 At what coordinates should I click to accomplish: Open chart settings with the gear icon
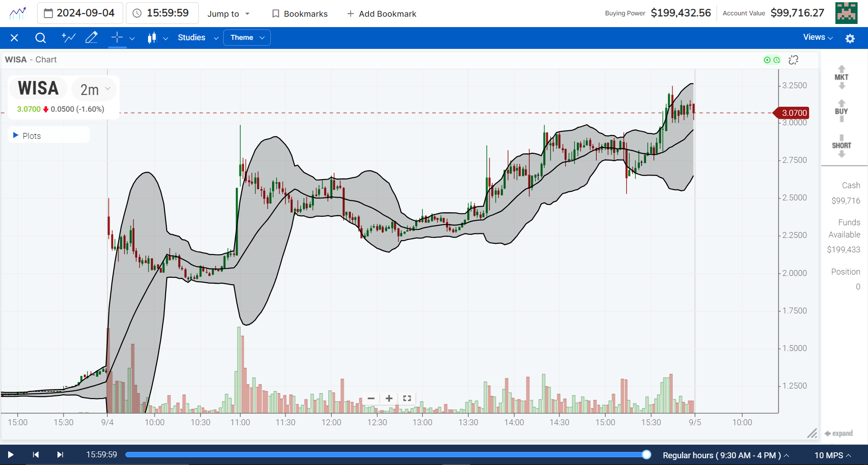click(850, 38)
